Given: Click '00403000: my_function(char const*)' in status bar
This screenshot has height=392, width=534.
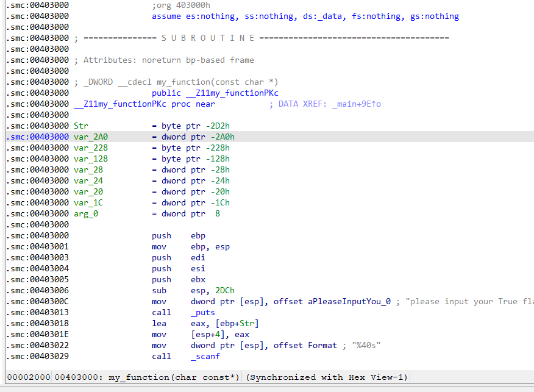Looking at the screenshot, I should pos(147,377).
